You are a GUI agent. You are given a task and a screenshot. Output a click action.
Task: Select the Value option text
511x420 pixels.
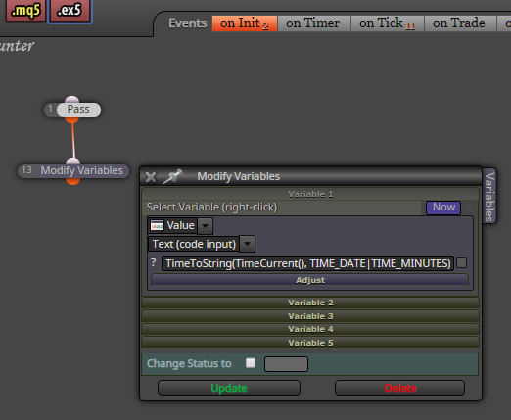(180, 225)
